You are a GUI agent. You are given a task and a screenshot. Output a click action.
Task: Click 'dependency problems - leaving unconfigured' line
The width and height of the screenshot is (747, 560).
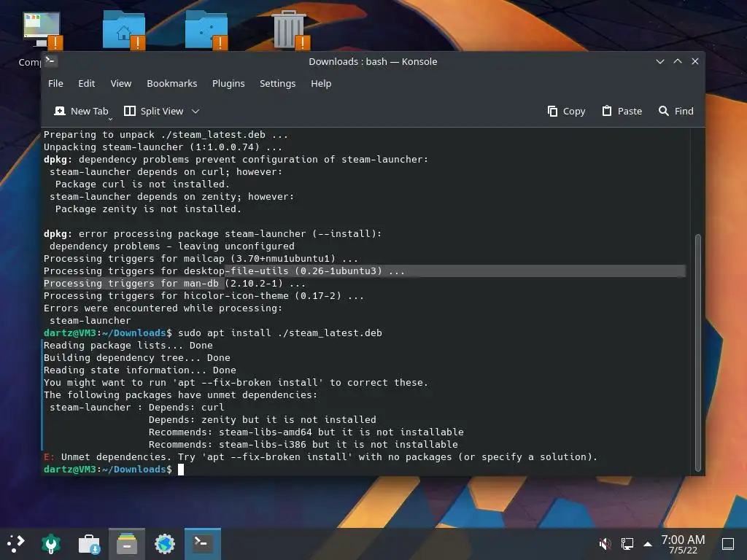point(172,246)
